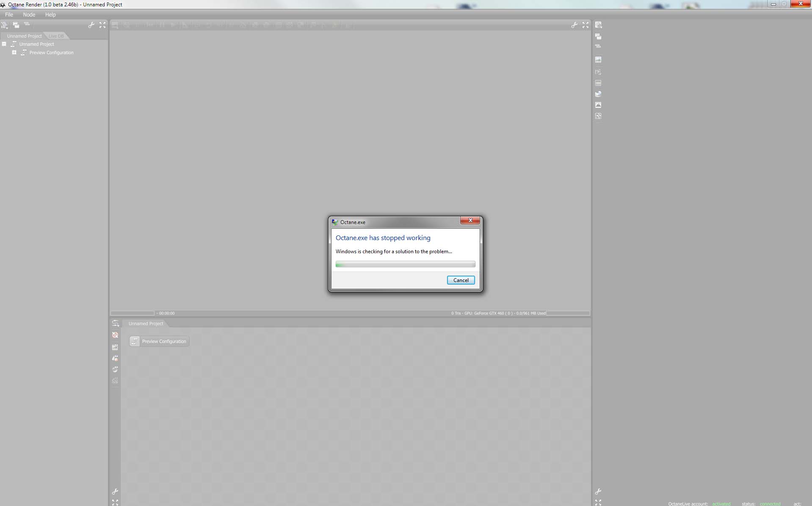Image resolution: width=812 pixels, height=506 pixels.
Task: Maximize the node inspector with the bottom fullscreen icon
Action: 598,503
